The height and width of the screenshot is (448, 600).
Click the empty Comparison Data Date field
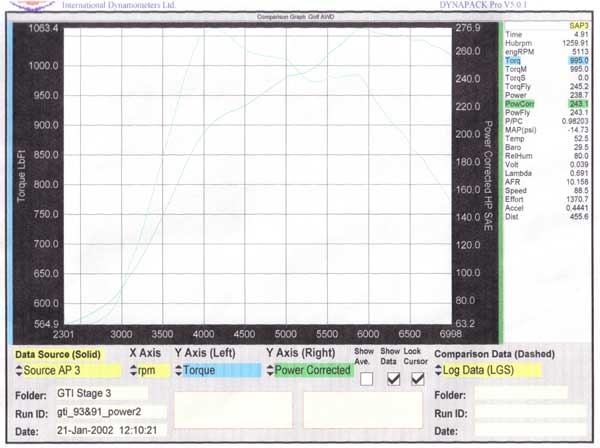coord(530,430)
